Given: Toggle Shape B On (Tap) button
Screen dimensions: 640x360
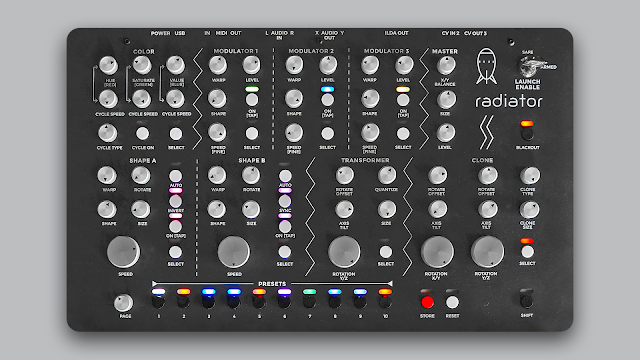Looking at the screenshot, I should pyautogui.click(x=285, y=226).
